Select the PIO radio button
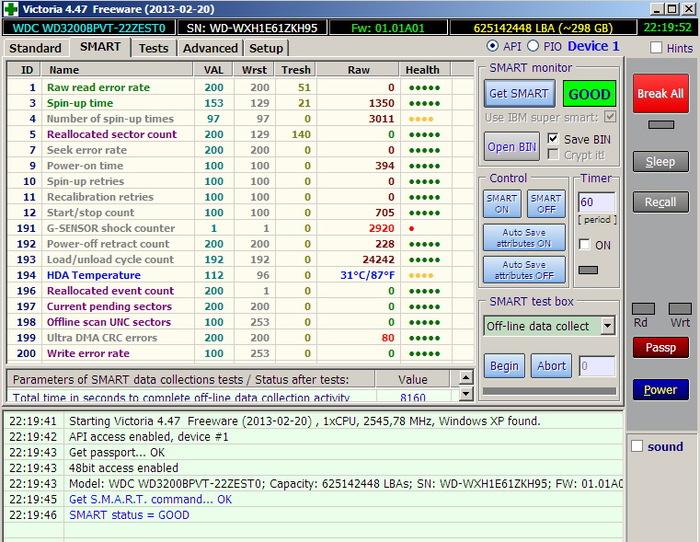The height and width of the screenshot is (542, 700). click(x=533, y=46)
